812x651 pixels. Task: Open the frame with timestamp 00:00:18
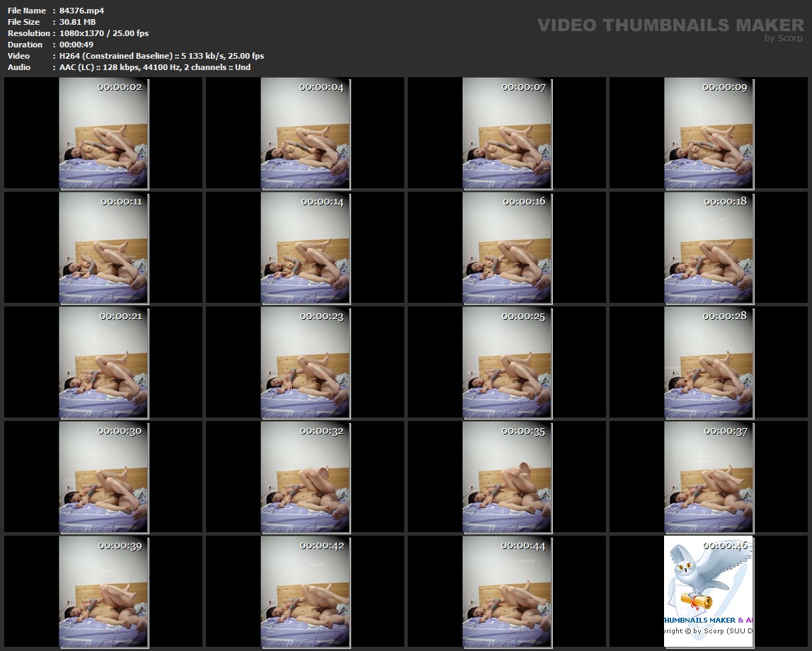(x=709, y=248)
